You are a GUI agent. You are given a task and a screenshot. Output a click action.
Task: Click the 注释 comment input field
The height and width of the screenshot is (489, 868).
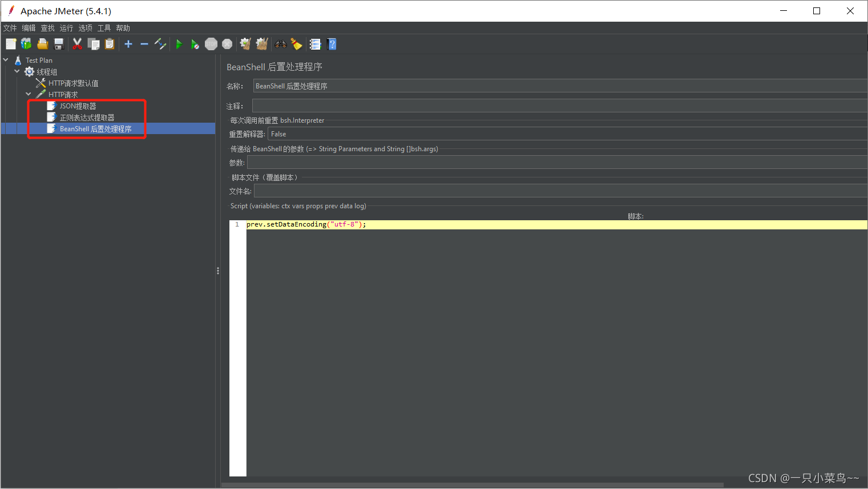point(560,106)
